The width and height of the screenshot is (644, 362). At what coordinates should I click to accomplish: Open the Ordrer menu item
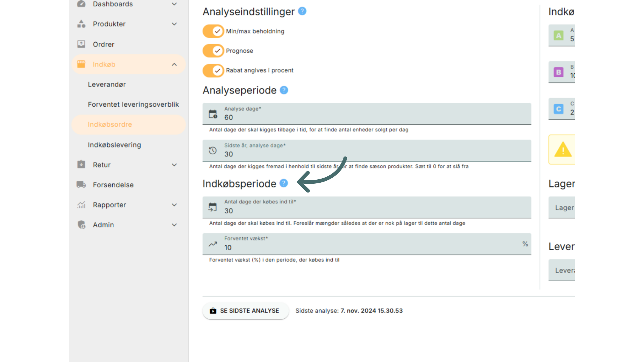coord(103,44)
